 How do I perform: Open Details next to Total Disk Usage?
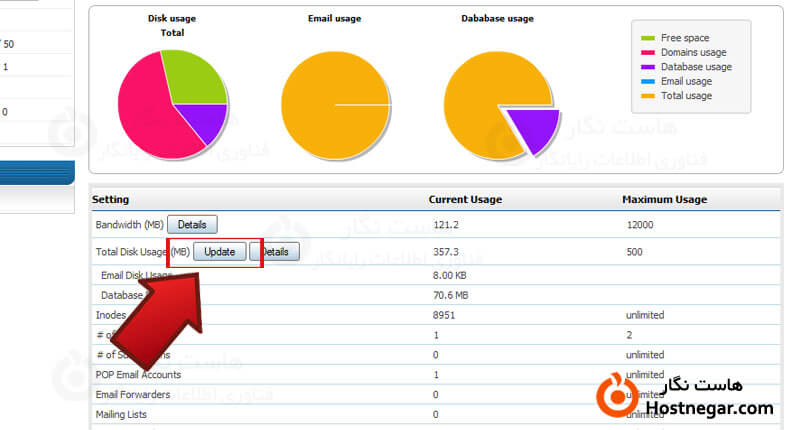point(277,252)
